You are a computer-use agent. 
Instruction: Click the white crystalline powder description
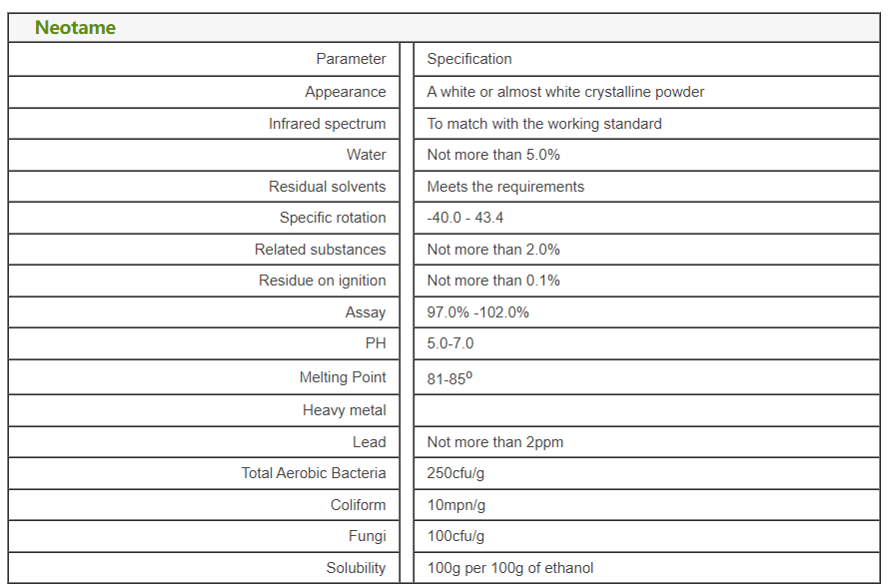coord(565,92)
